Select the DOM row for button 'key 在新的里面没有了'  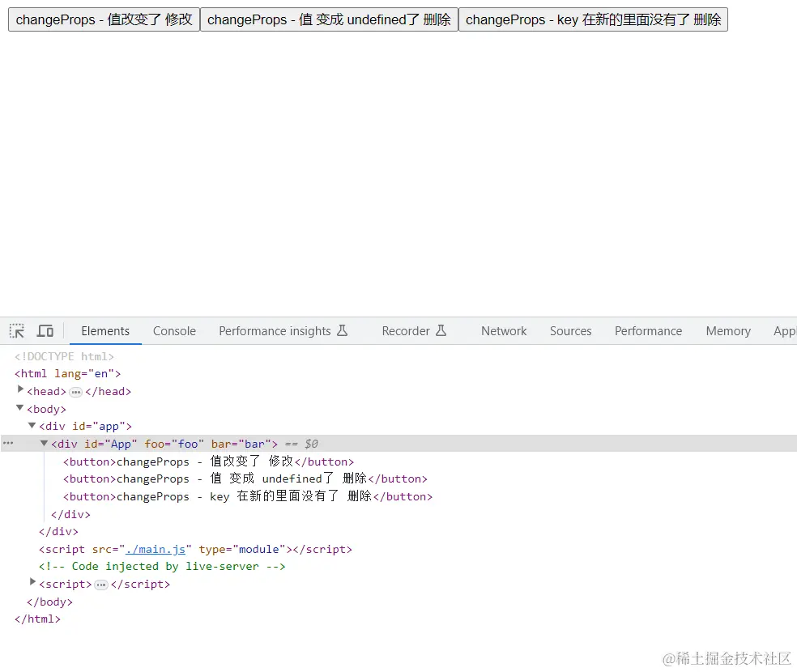click(248, 497)
